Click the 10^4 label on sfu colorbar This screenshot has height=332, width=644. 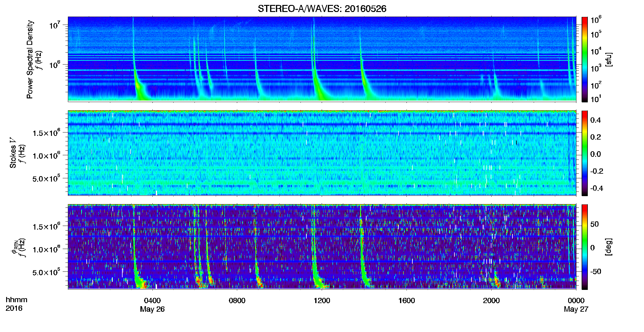pos(596,51)
